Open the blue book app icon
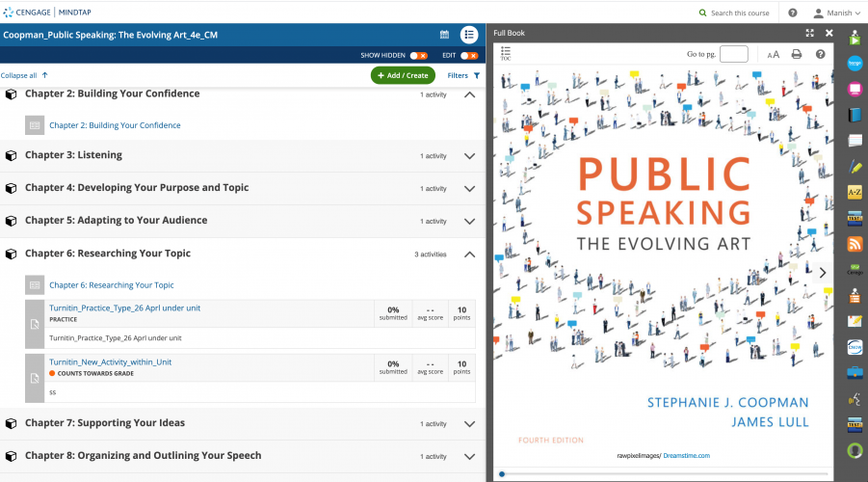The image size is (868, 482). click(855, 115)
